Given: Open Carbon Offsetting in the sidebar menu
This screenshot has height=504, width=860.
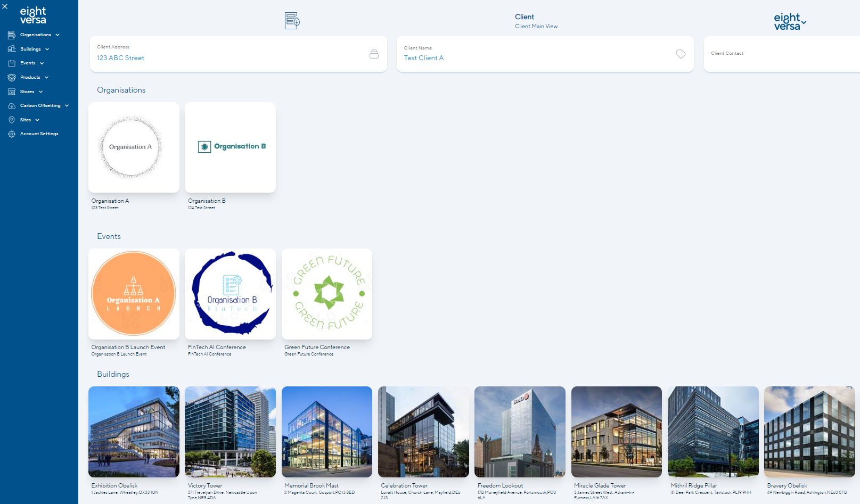Looking at the screenshot, I should pyautogui.click(x=40, y=106).
